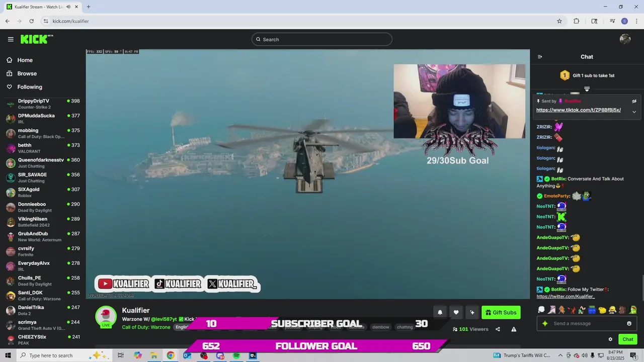
Task: Toggle stream notifications bell
Action: tap(440, 313)
